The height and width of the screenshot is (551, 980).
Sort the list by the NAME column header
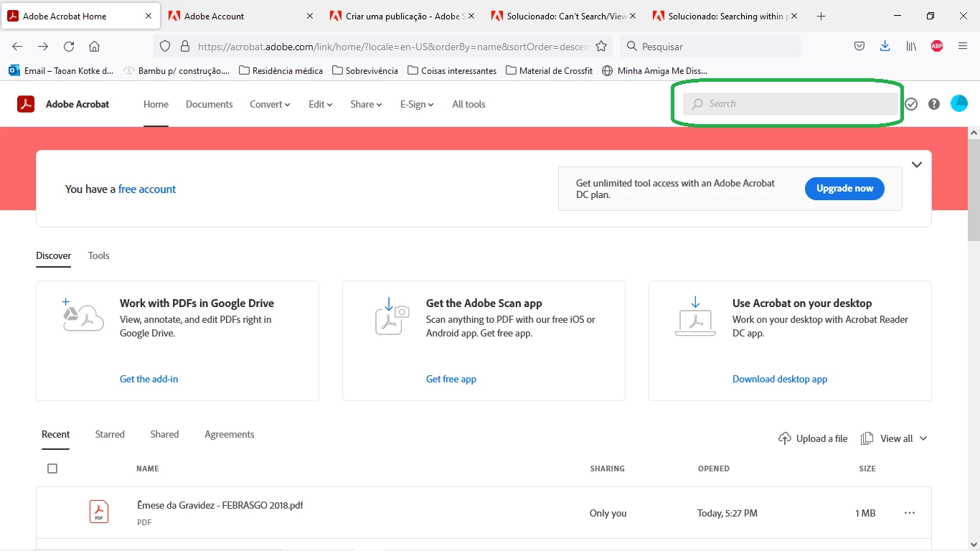[147, 468]
